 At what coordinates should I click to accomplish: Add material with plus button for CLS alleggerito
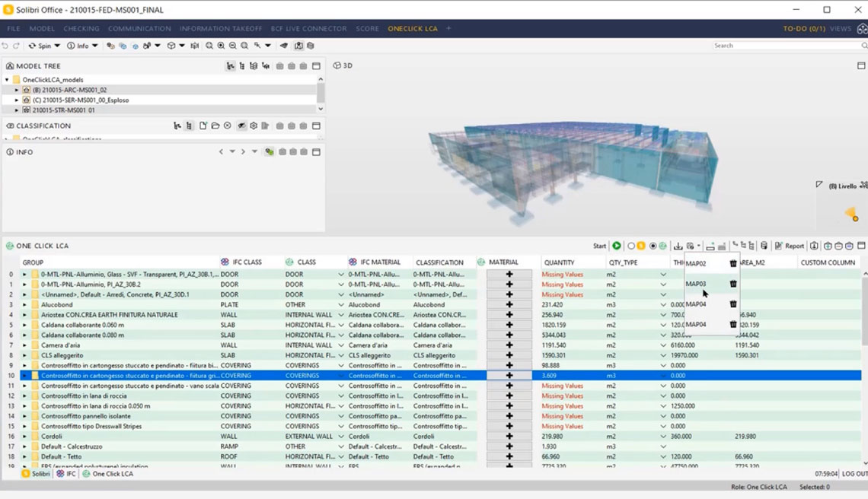(509, 355)
